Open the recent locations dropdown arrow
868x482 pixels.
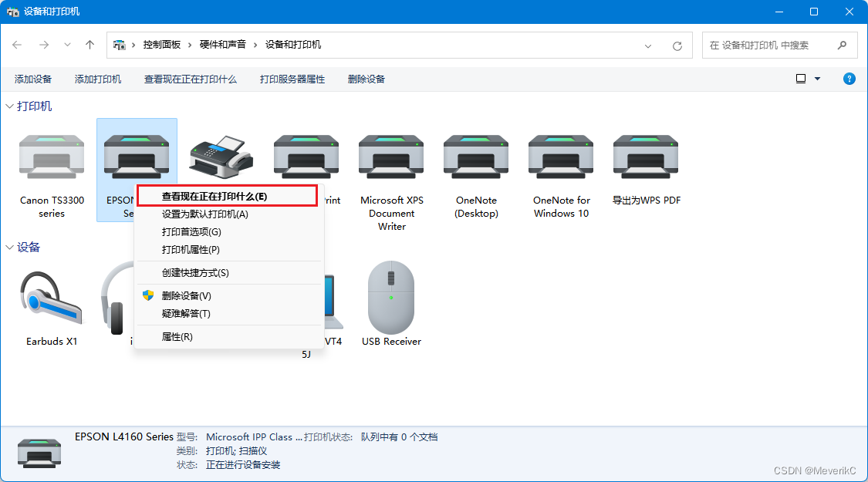click(x=68, y=45)
